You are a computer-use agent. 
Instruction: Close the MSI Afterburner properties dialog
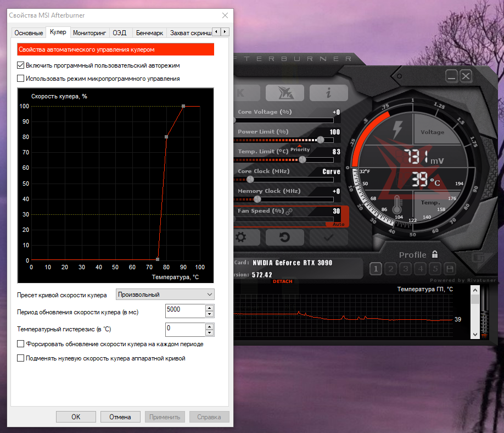pos(225,15)
